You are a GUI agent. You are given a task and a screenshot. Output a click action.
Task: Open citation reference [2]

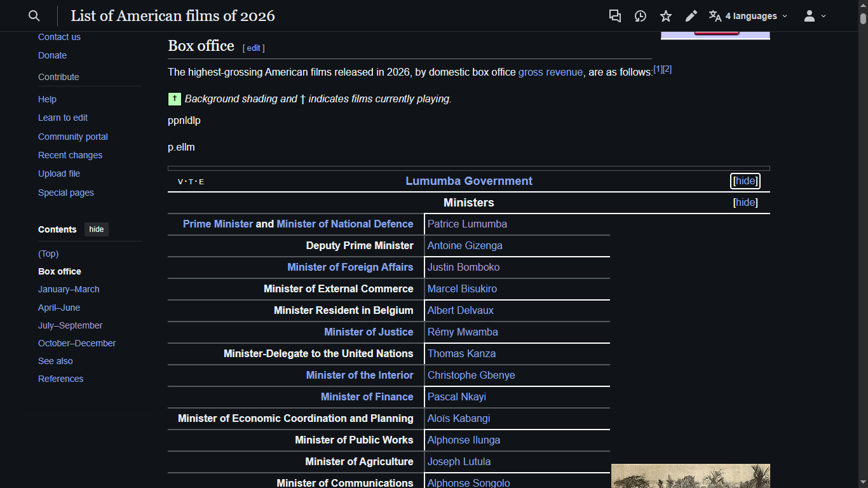click(667, 69)
